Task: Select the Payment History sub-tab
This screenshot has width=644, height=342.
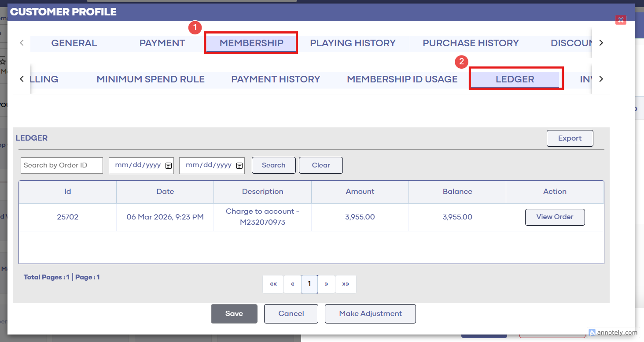Action: tap(276, 79)
